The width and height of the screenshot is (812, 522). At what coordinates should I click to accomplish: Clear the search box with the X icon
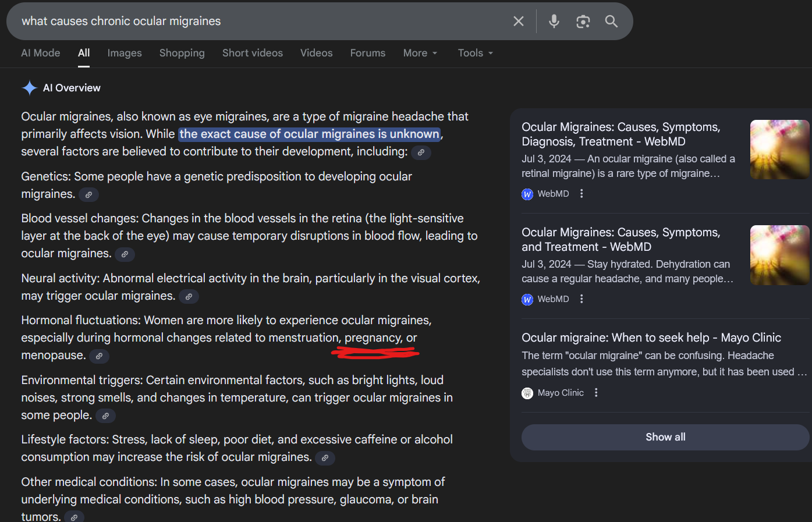tap(519, 22)
